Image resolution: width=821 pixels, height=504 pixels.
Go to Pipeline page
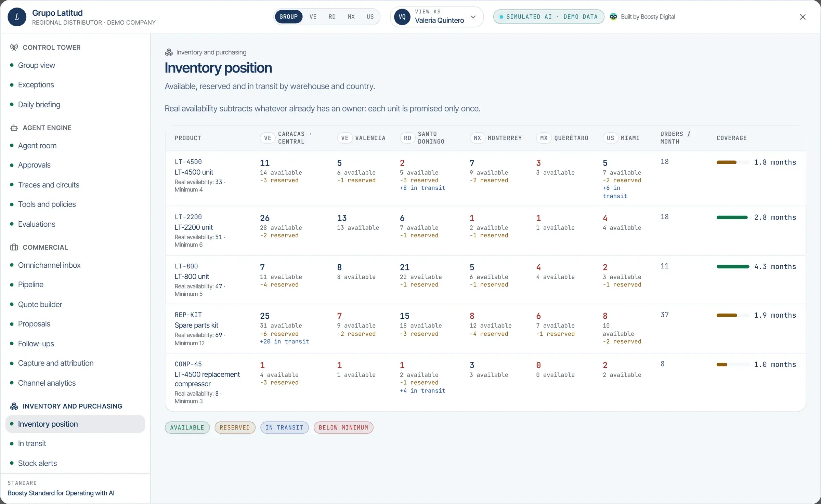(75, 285)
